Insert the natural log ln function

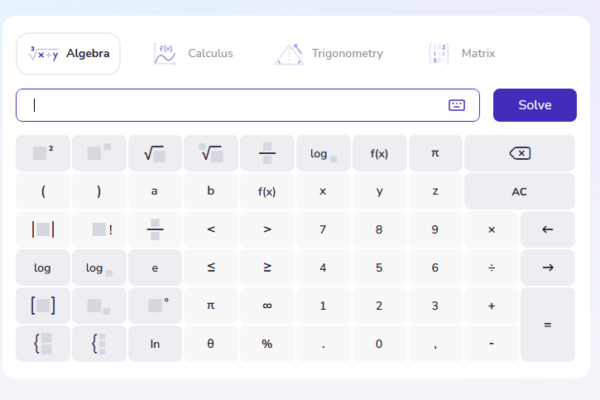[155, 344]
